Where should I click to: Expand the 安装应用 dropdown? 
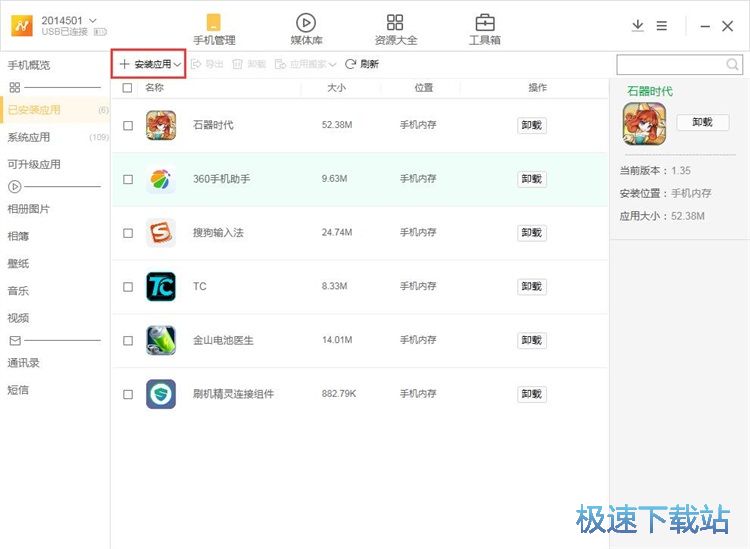(x=178, y=64)
